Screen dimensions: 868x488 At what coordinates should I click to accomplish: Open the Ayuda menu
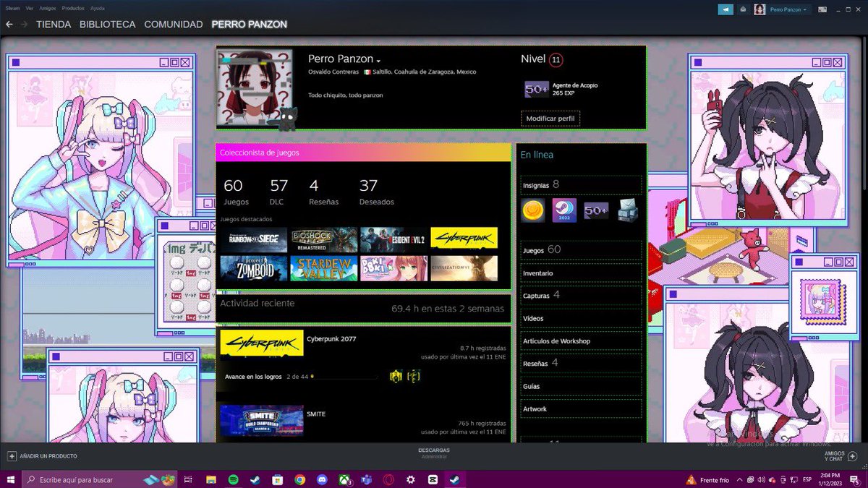tap(98, 7)
